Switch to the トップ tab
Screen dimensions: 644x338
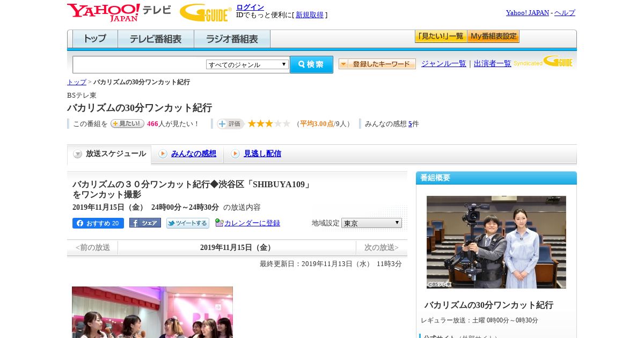click(95, 39)
